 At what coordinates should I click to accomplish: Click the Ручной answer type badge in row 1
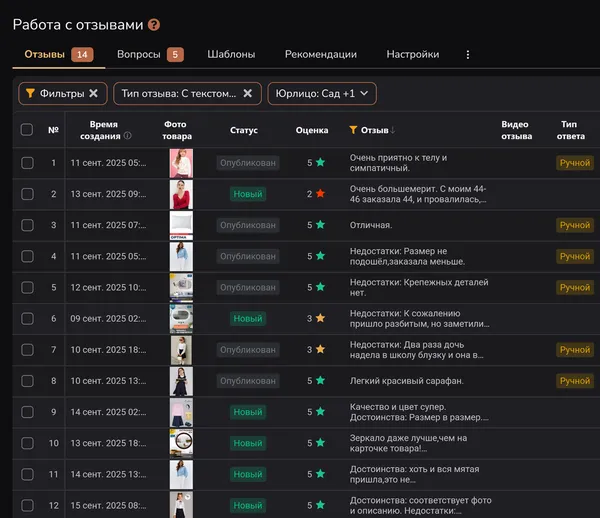point(574,162)
